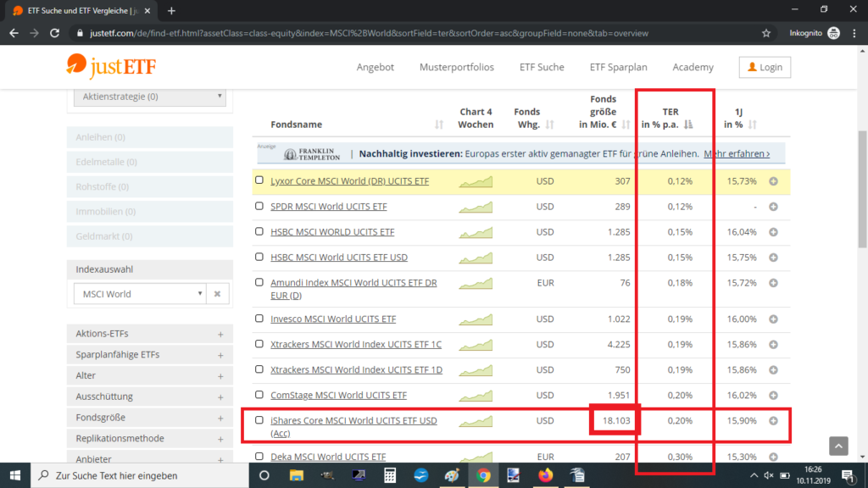Click plus icon in Amundi Index MSCI World row
This screenshot has height=488, width=868.
(773, 283)
